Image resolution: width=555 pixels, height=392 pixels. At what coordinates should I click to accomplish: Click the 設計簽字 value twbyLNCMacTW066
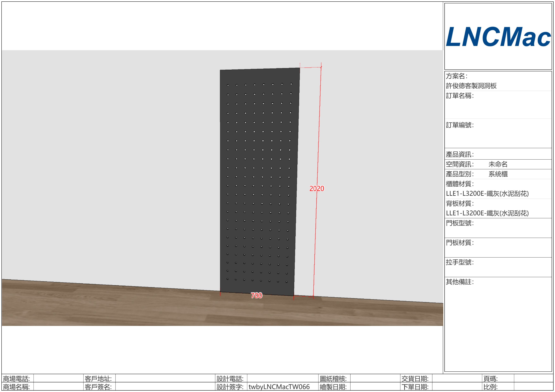pyautogui.click(x=279, y=387)
